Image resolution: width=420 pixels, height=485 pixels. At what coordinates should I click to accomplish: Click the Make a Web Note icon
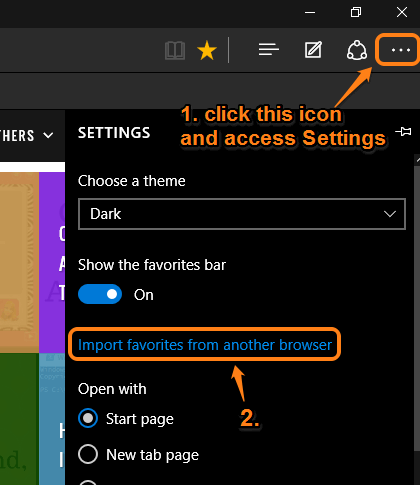click(x=313, y=50)
